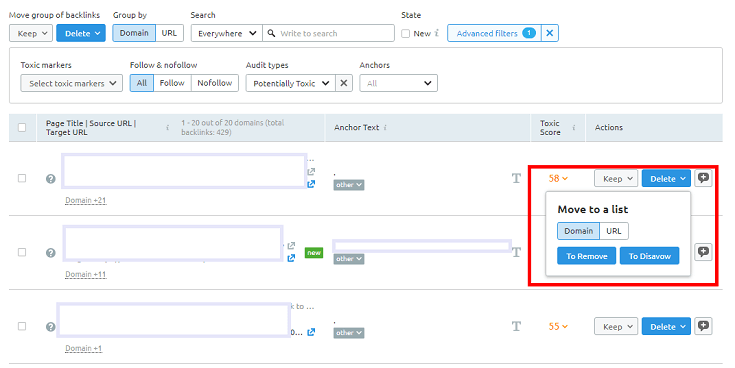The height and width of the screenshot is (368, 735).
Task: Open Delete dropdown in toxic score 55 row
Action: pos(666,327)
